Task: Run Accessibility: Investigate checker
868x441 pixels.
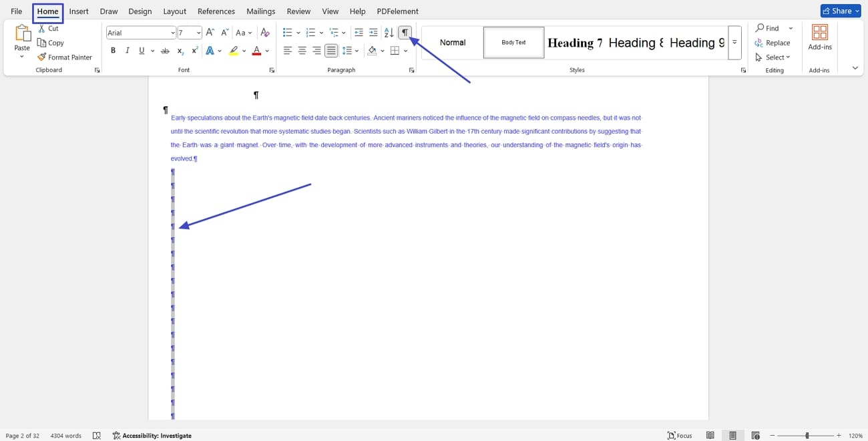Action: 152,435
